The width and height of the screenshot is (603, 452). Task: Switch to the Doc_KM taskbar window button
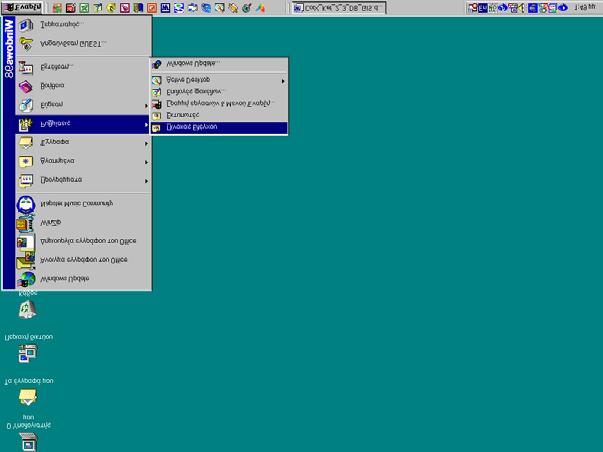tap(338, 8)
